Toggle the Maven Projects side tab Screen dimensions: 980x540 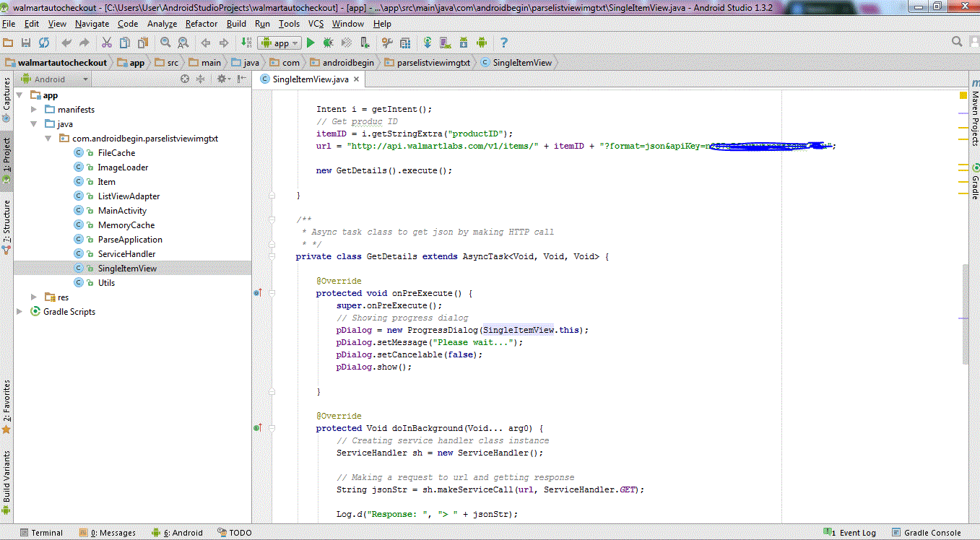pyautogui.click(x=974, y=113)
